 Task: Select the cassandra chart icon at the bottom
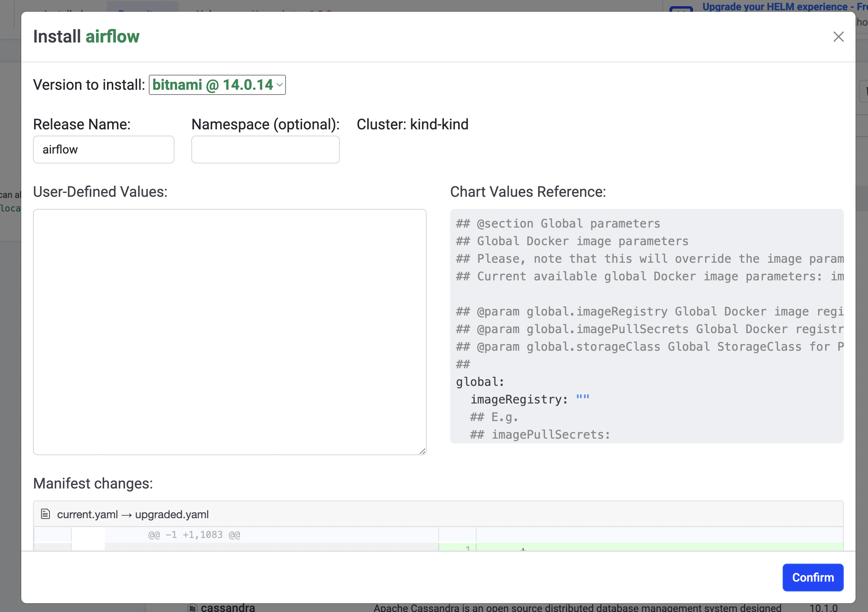(x=193, y=607)
